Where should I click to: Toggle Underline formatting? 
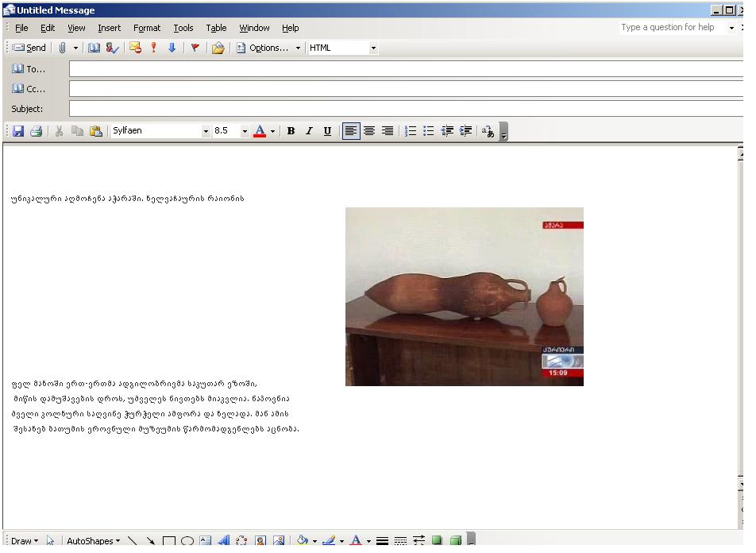pos(327,131)
